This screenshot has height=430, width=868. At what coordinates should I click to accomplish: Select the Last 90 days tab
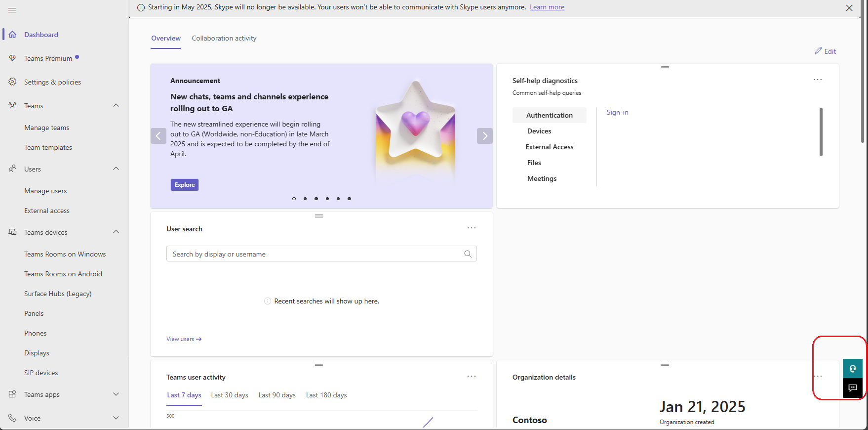coord(277,395)
